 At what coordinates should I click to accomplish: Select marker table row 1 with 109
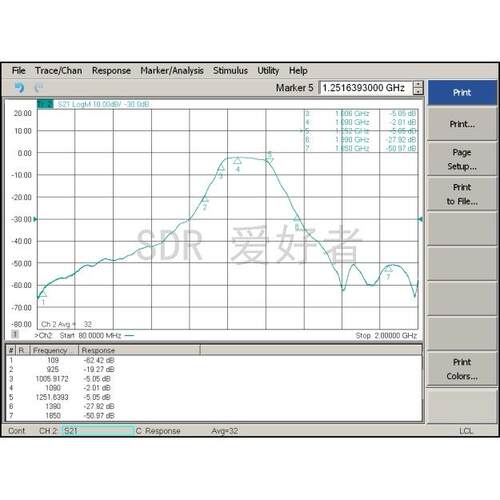tap(213, 360)
